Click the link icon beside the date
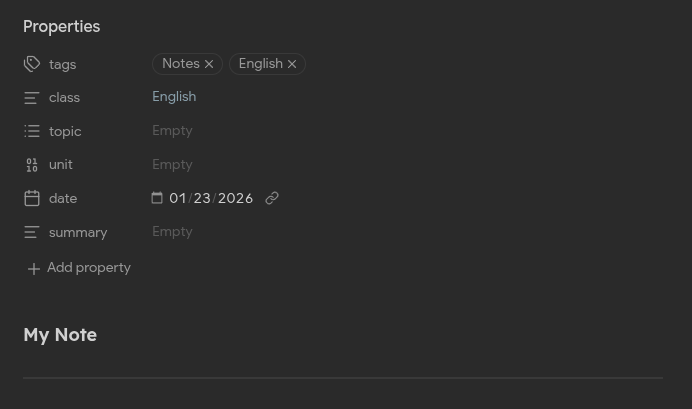 pyautogui.click(x=272, y=198)
